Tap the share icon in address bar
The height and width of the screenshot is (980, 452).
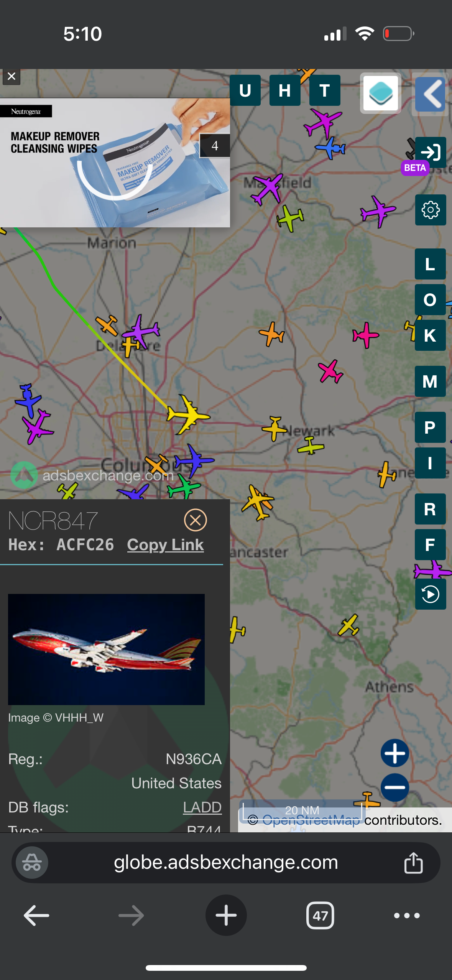click(x=413, y=863)
